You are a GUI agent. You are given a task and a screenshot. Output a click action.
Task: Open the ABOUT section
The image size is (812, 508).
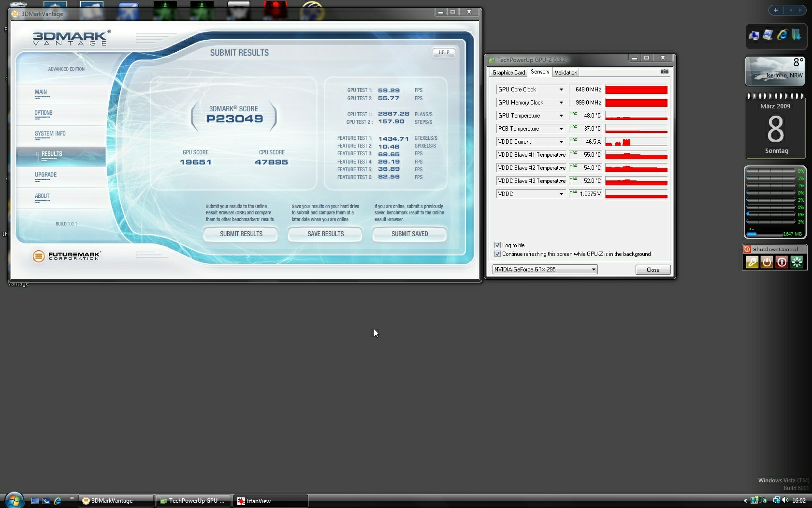point(61,198)
